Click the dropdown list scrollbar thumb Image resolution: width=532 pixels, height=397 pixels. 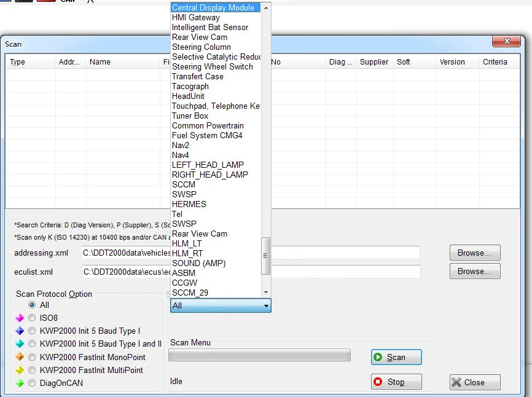pos(265,256)
